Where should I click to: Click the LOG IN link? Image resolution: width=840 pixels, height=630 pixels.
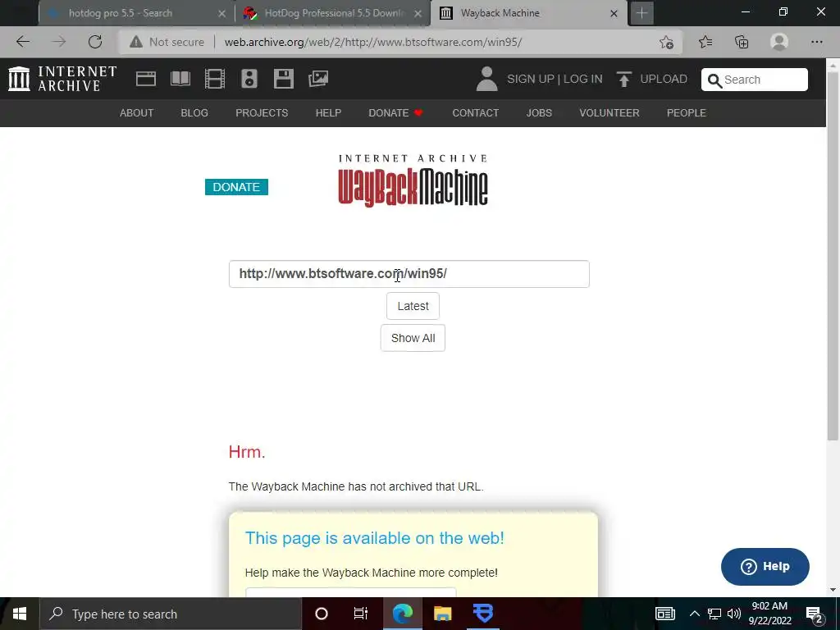pos(583,80)
